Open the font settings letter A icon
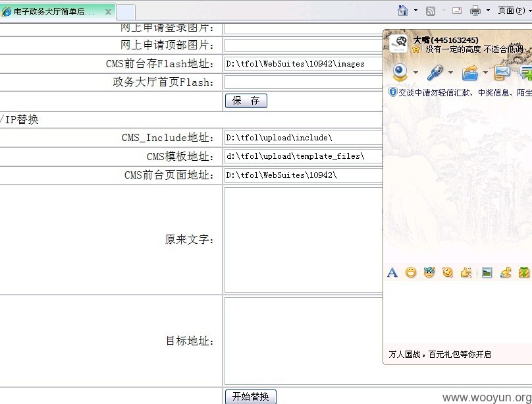Screen dimensions: 532x404 (392, 272)
